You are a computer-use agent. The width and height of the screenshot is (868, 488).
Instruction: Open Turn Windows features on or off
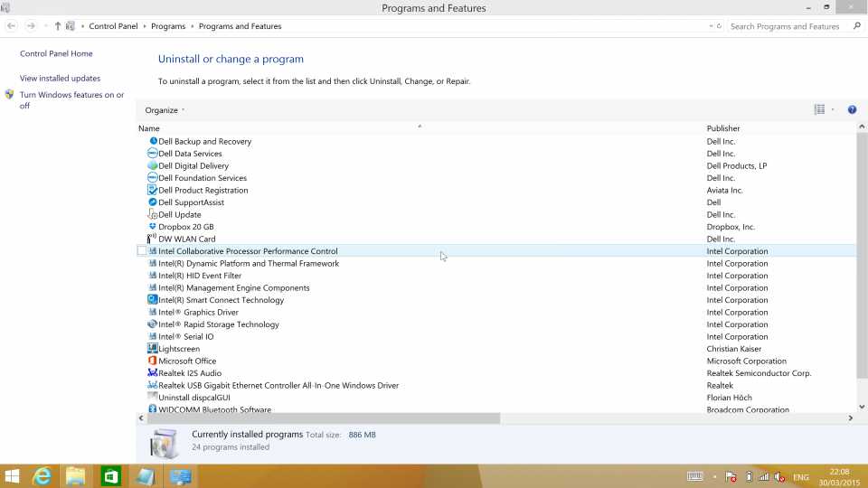72,99
